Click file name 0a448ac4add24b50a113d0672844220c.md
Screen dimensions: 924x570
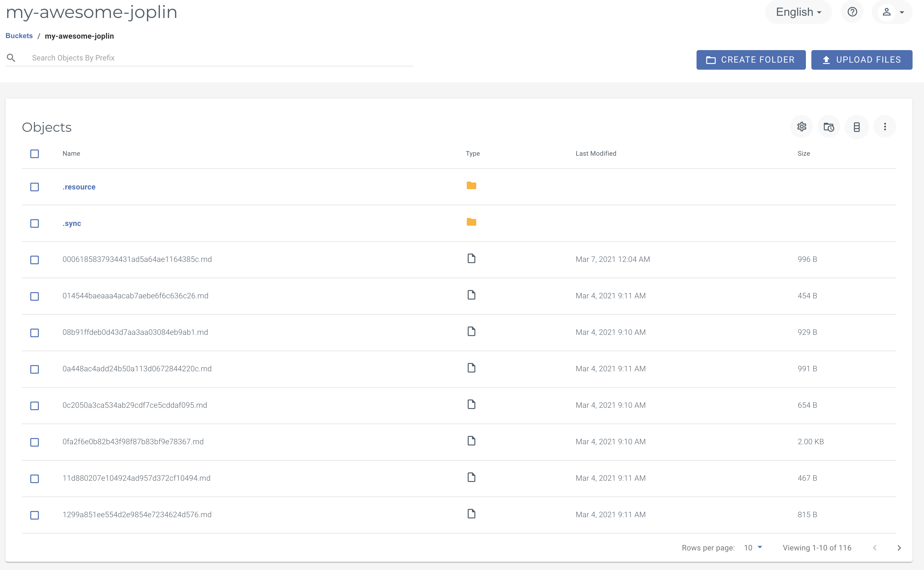point(137,369)
